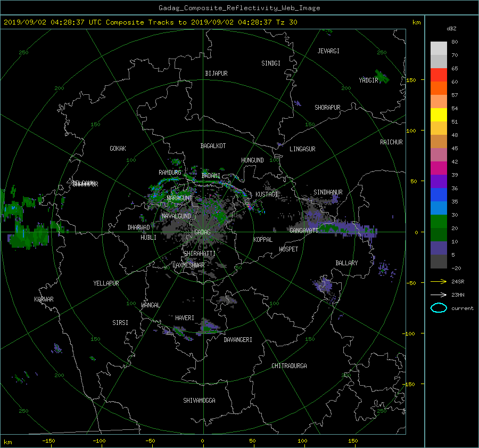Click the BIJAPUR city label
The height and width of the screenshot is (448, 479).
coord(216,74)
